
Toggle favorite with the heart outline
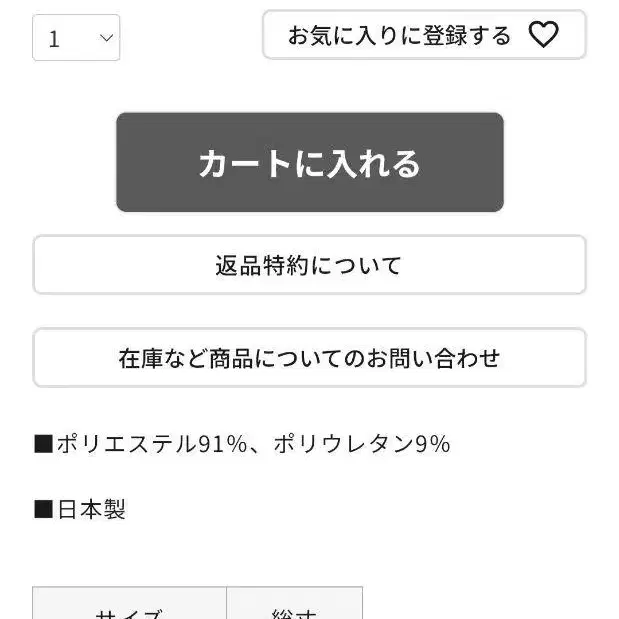pyautogui.click(x=543, y=35)
